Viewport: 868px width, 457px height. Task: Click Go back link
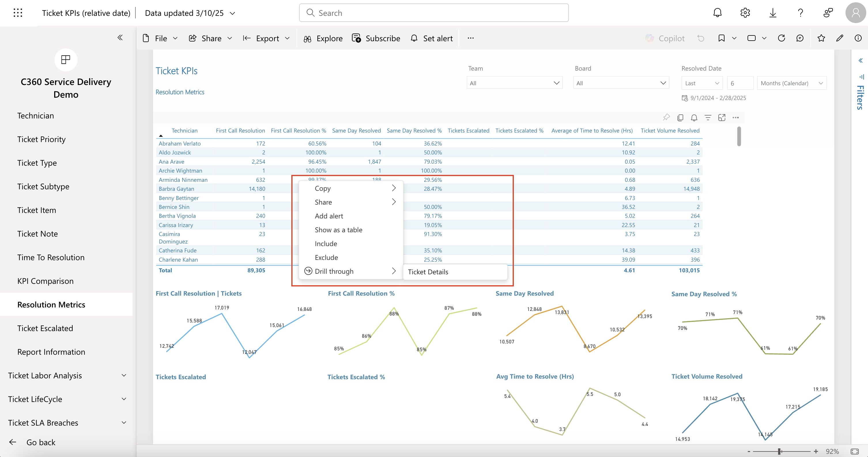[40, 442]
